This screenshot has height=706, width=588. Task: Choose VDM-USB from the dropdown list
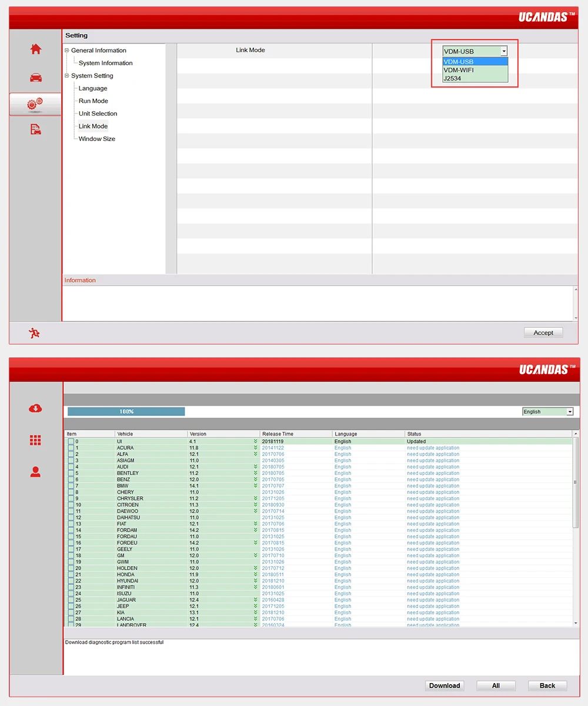tap(474, 62)
